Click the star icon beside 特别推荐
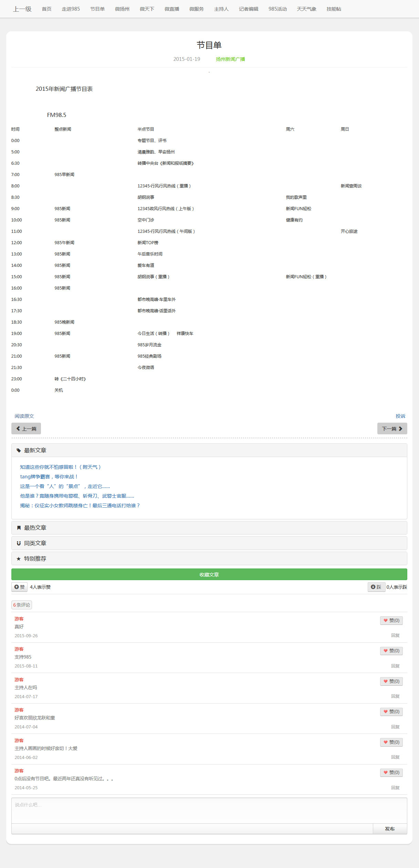Image resolution: width=419 pixels, height=868 pixels. (19, 559)
